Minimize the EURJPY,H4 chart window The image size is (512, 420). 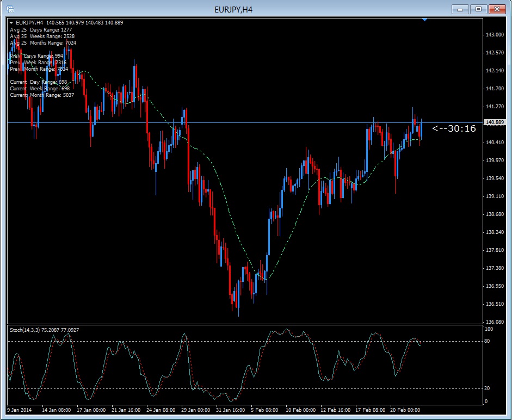[x=460, y=9]
